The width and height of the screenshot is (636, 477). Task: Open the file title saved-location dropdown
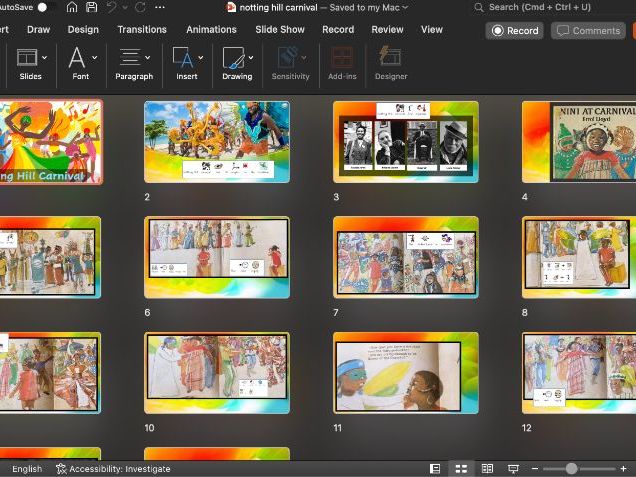click(405, 7)
